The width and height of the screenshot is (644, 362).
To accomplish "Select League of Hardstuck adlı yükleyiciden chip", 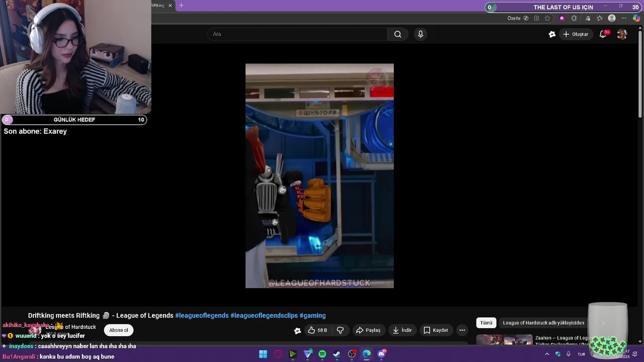I will [x=543, y=323].
